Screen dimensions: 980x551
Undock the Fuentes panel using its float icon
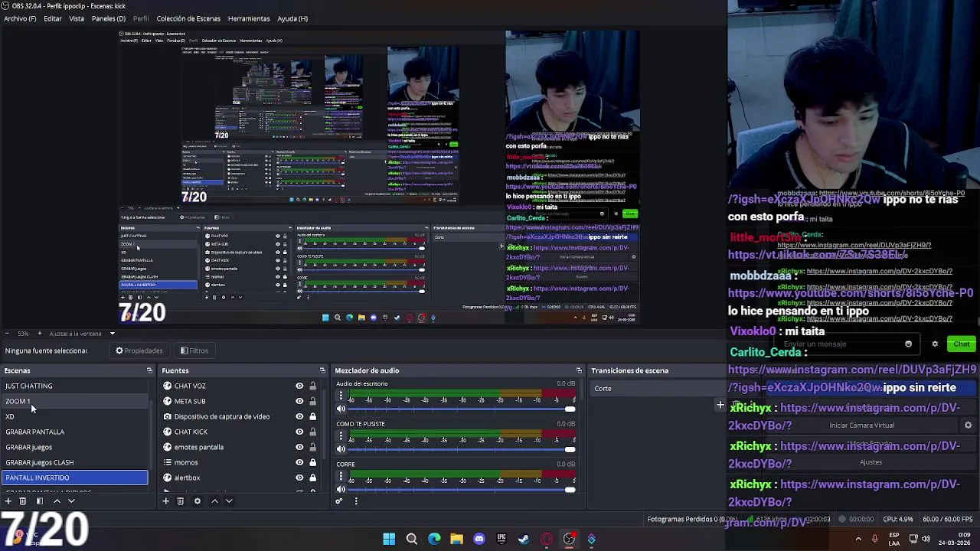(x=322, y=370)
